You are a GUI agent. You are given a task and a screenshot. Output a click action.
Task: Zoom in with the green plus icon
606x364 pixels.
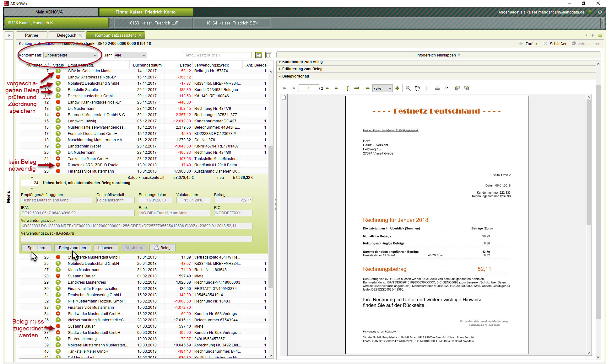coord(397,88)
